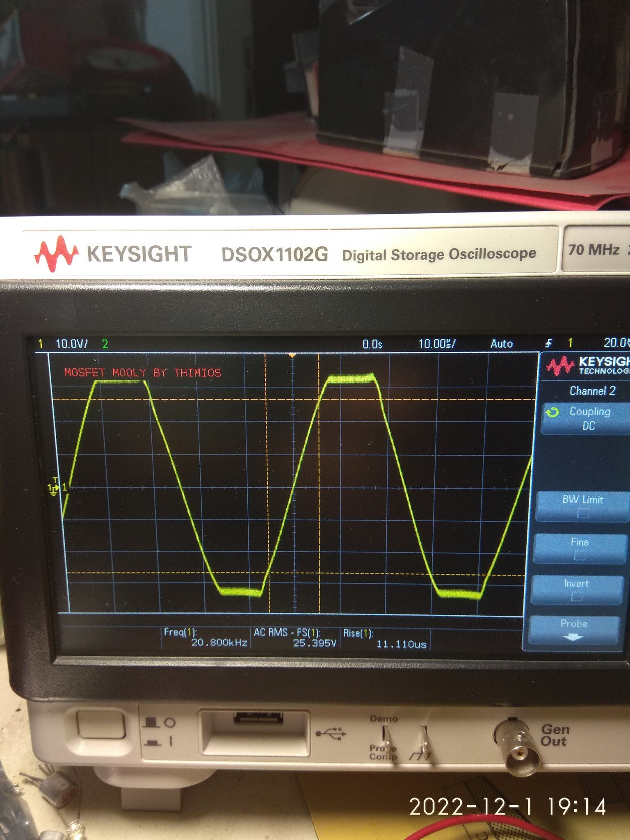
Task: Click the upper horizontal orange cursor line
Action: [x=294, y=399]
